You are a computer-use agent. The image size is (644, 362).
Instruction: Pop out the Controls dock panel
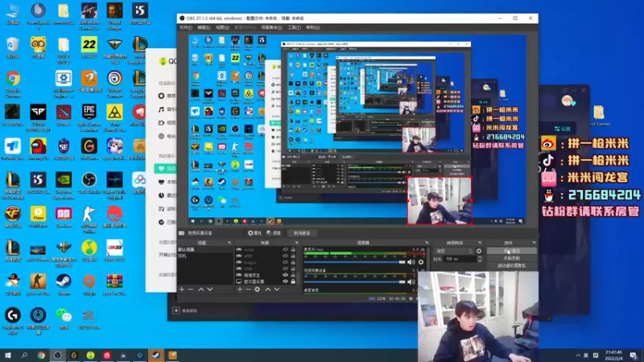click(534, 243)
